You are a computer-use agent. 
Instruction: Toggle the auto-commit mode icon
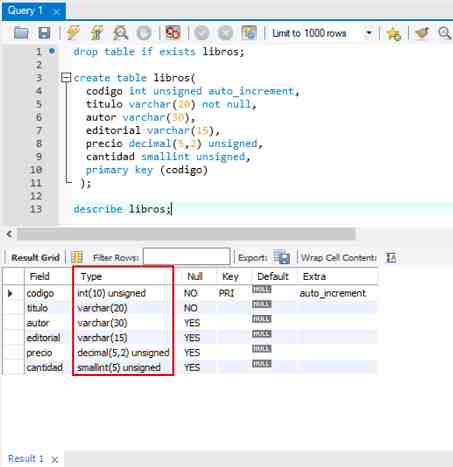pos(249,33)
